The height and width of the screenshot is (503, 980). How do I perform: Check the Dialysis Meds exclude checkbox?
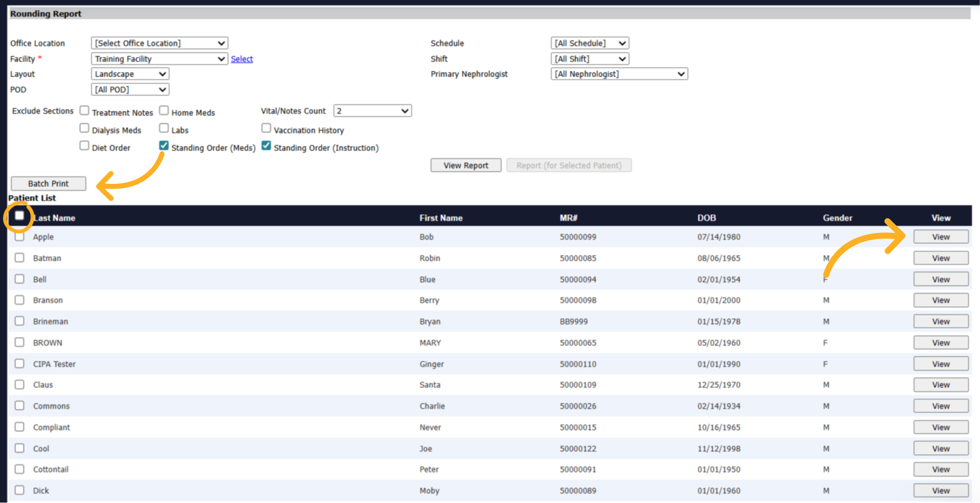tap(84, 128)
